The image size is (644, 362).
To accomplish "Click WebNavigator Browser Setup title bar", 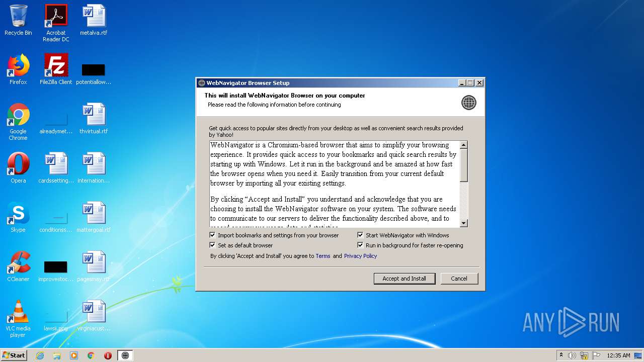I will (327, 83).
